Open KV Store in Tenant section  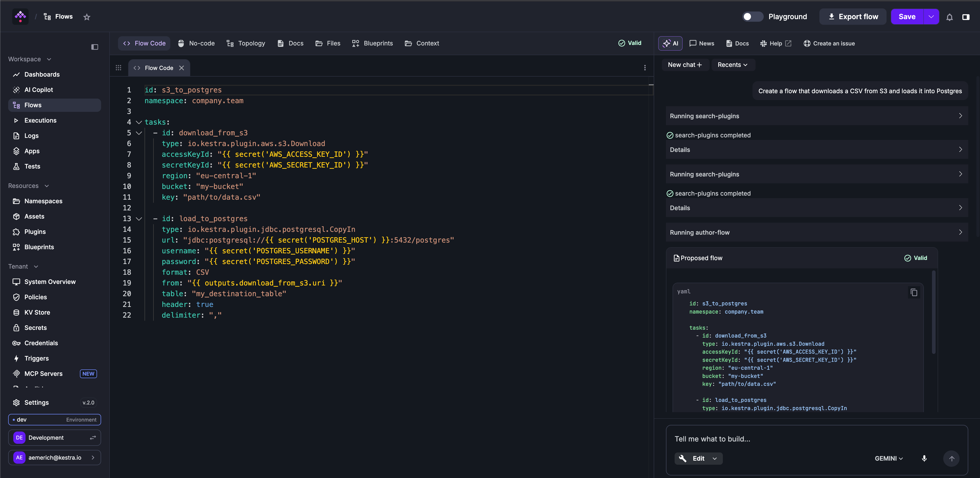pos(54,312)
